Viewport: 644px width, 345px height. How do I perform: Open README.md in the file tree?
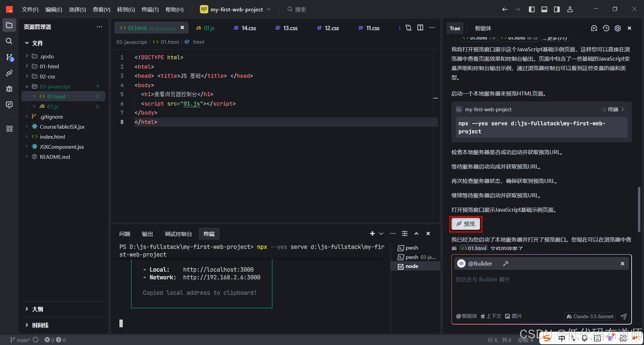55,157
